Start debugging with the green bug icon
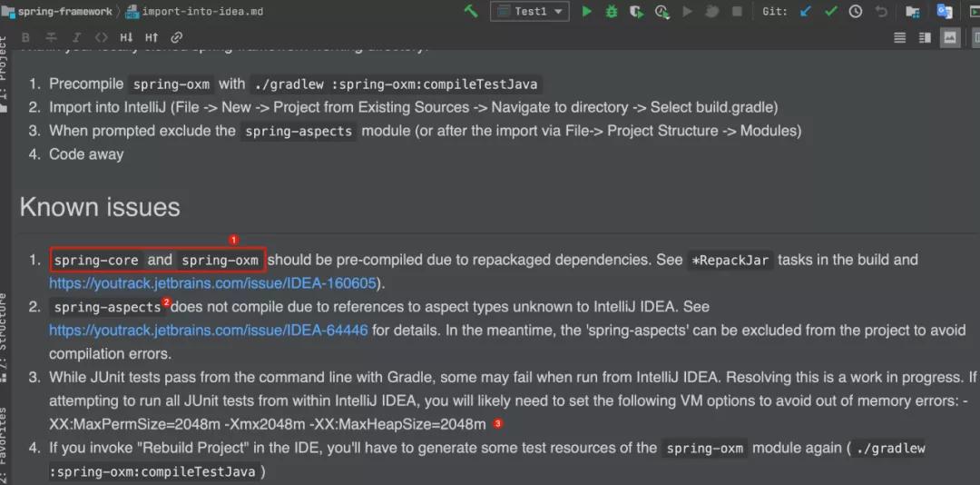The width and height of the screenshot is (980, 485). (x=612, y=11)
